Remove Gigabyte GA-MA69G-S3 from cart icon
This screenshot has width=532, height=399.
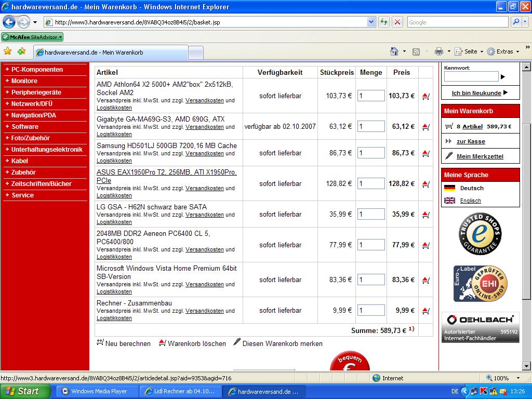pos(426,127)
